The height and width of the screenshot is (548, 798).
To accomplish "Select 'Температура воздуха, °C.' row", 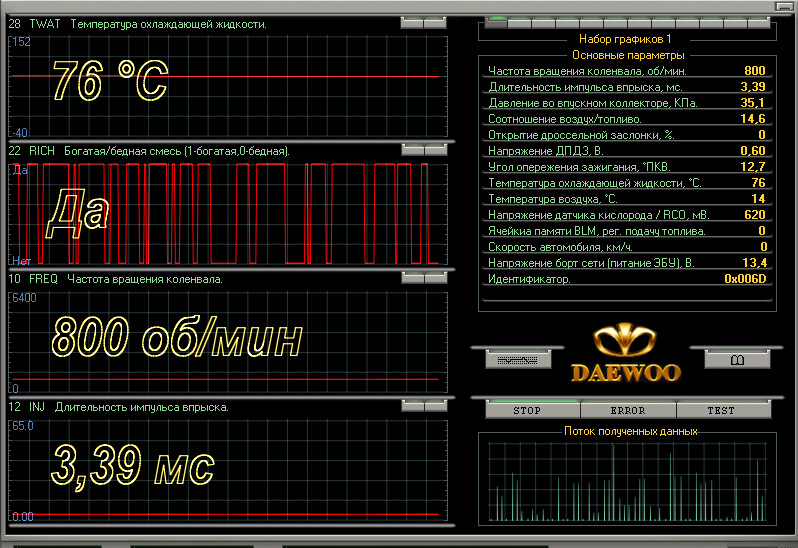I will [x=627, y=199].
